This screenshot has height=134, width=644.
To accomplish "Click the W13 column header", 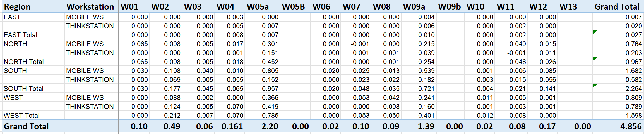I will pos(568,7).
